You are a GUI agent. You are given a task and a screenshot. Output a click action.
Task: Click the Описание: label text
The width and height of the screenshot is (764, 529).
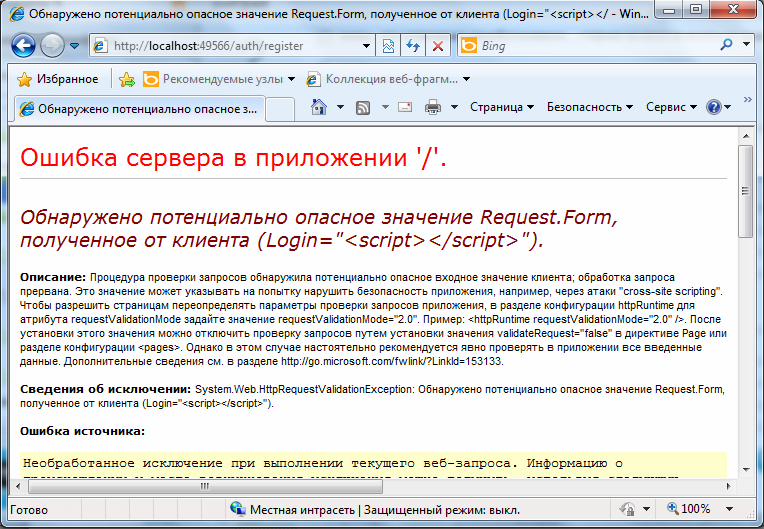[53, 277]
